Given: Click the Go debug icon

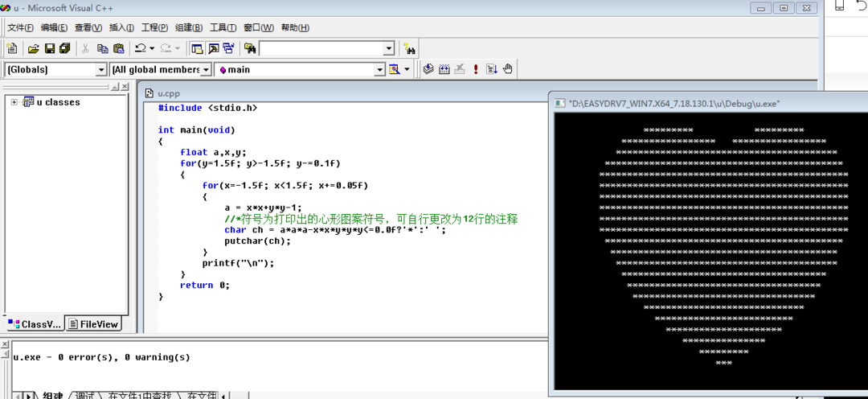Looking at the screenshot, I should pos(492,69).
